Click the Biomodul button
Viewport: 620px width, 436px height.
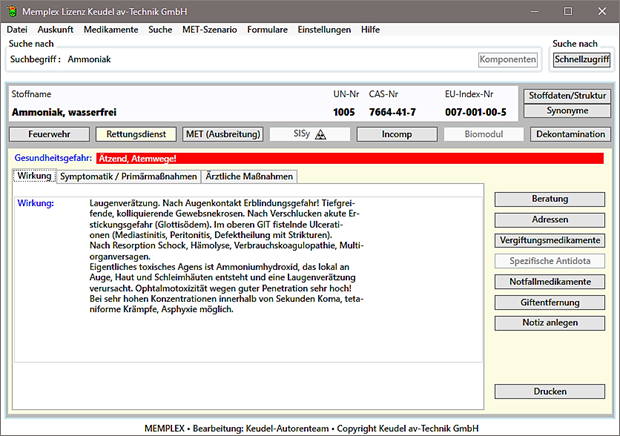tap(484, 134)
